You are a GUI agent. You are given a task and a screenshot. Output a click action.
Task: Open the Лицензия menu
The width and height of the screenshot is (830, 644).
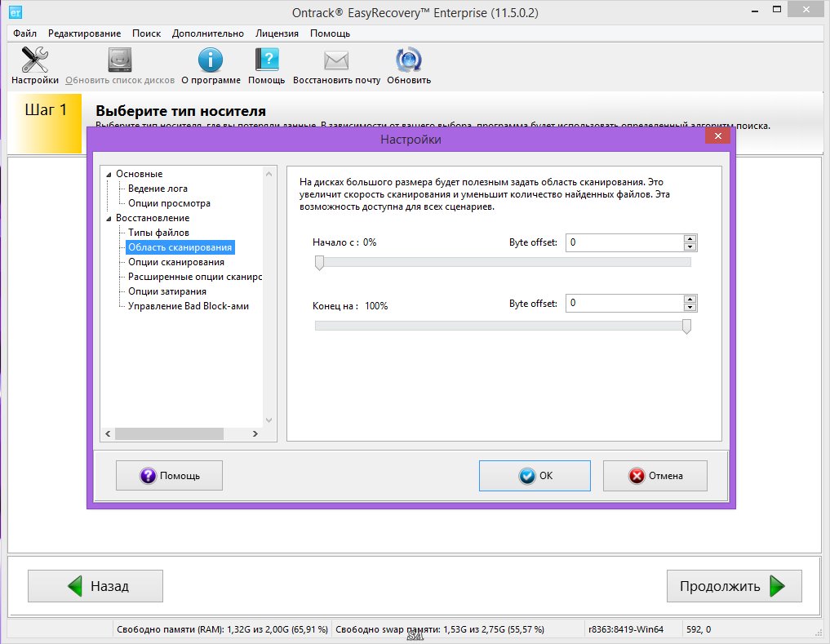(x=277, y=33)
